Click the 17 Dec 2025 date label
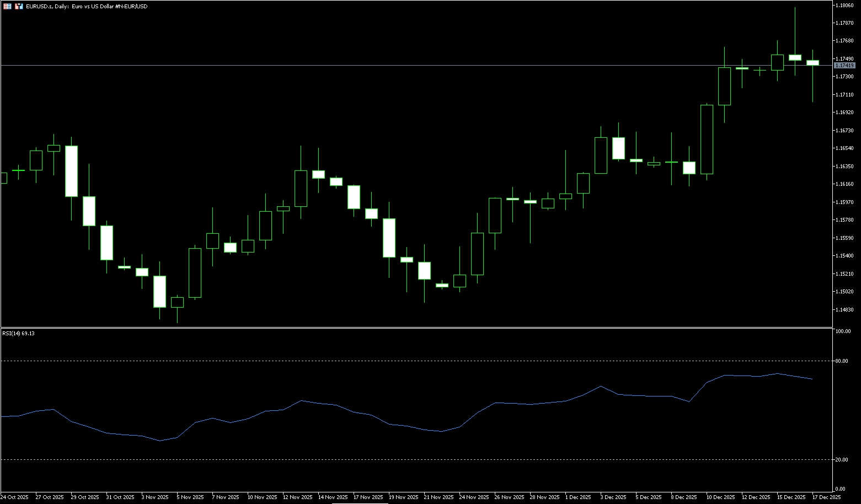The image size is (861, 504). pos(826,497)
